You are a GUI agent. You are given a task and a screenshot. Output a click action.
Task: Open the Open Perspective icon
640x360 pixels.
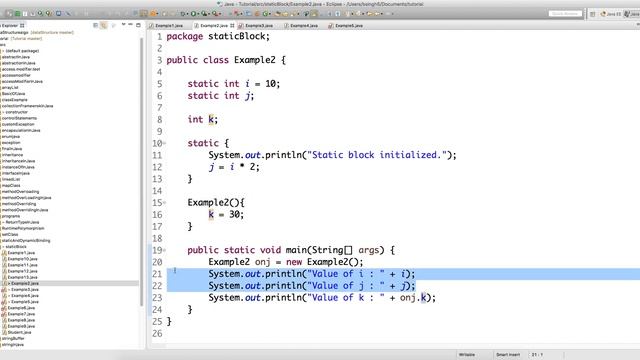[592, 14]
